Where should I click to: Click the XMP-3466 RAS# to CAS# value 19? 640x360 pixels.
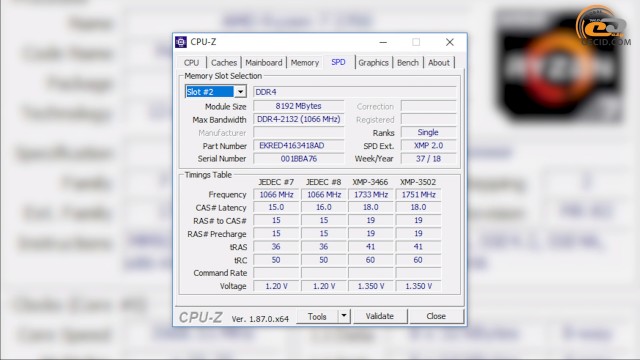tap(371, 220)
